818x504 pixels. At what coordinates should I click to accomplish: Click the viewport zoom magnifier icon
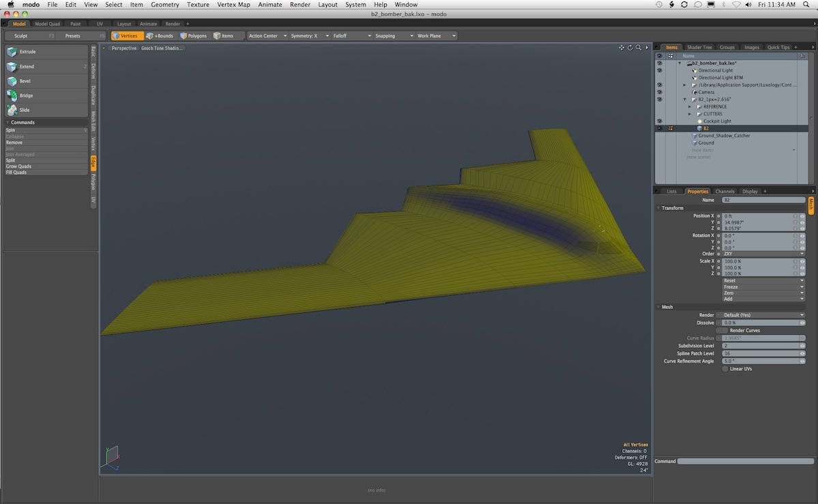click(639, 48)
